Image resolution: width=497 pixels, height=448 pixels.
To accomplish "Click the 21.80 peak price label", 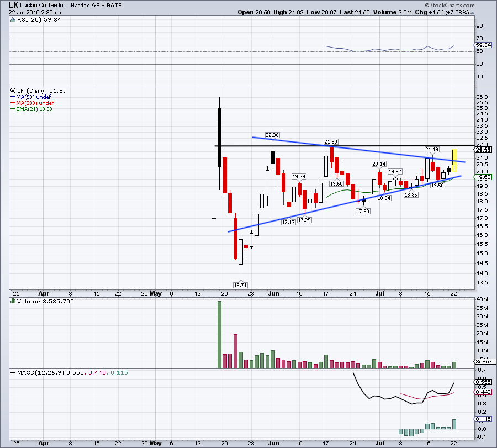I will pyautogui.click(x=331, y=142).
